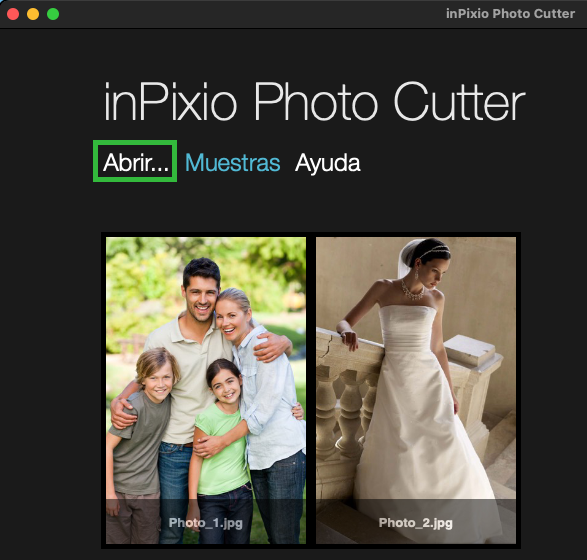Screen dimensions: 587x560
Task: Click the bride's veil and headband
Action: (423, 253)
